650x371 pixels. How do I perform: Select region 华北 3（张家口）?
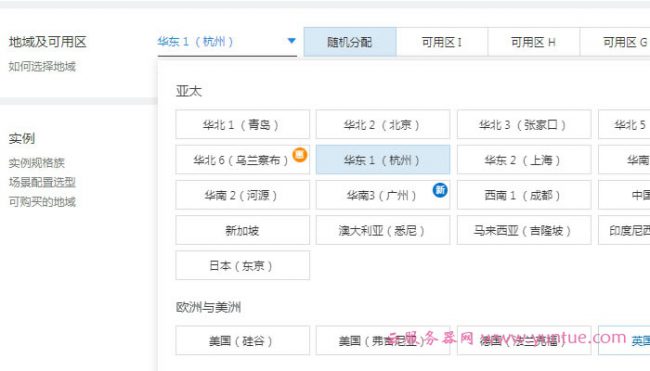pos(524,124)
